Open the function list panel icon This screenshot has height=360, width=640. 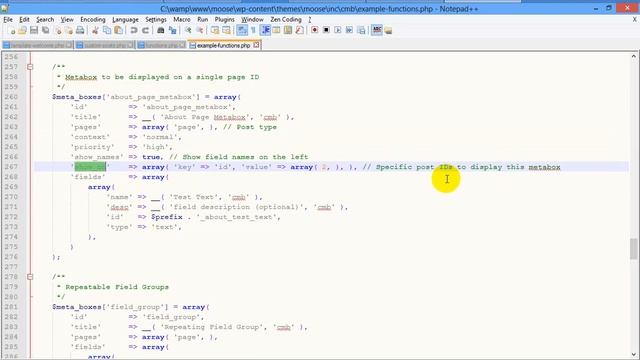pyautogui.click(x=299, y=31)
